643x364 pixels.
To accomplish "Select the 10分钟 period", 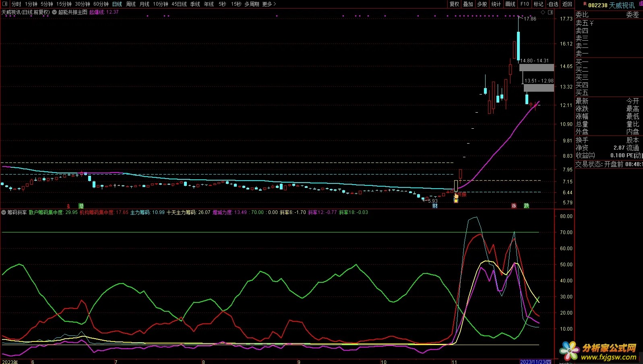I will pos(160,4).
